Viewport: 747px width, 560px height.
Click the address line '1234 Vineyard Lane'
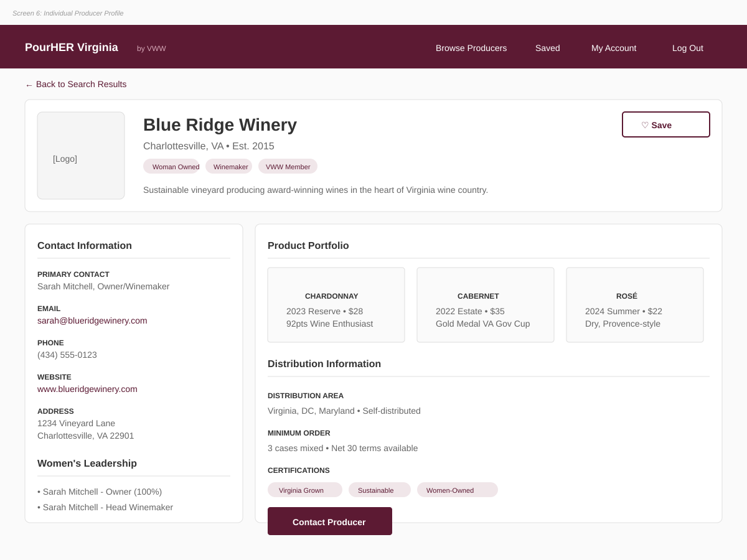(76, 423)
